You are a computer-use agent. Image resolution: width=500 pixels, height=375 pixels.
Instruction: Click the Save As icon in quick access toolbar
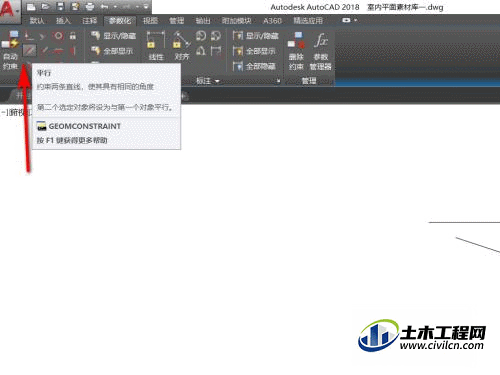pos(75,6)
